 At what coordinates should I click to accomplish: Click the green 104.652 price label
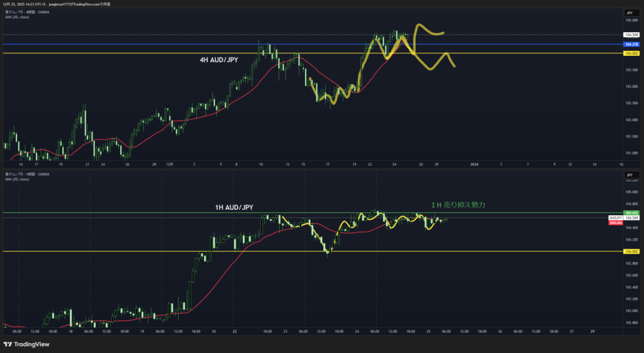tap(631, 213)
